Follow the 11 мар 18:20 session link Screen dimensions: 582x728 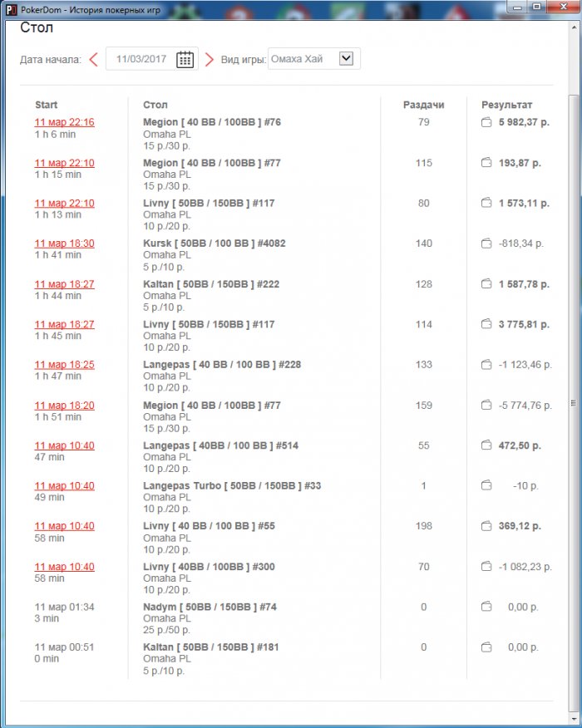click(x=64, y=406)
